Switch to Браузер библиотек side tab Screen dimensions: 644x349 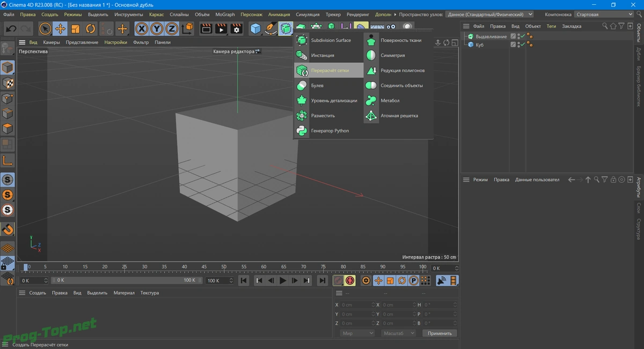pyautogui.click(x=639, y=86)
